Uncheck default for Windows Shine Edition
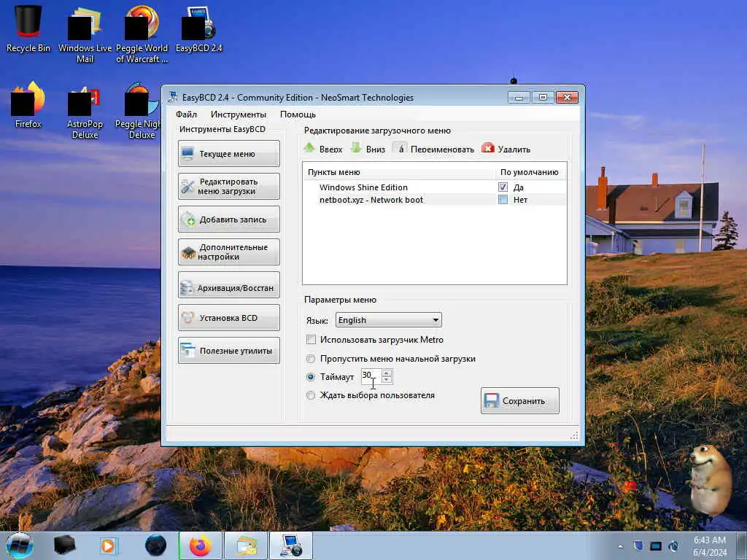Screen dimensions: 747x560 (503, 187)
